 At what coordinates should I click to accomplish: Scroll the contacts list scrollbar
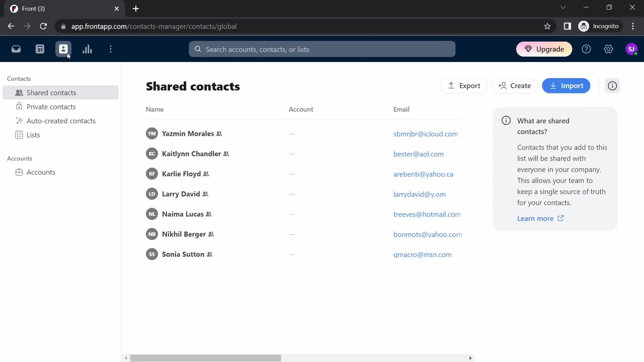206,358
